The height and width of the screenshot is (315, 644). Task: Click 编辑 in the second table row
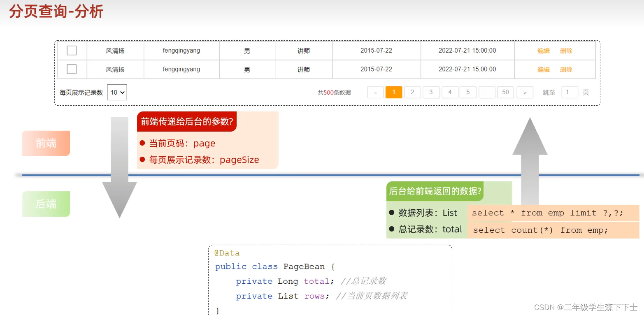tap(544, 69)
